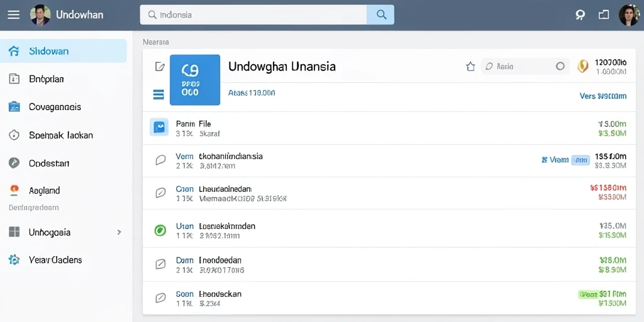The height and width of the screenshot is (322, 644).
Task: Click the home icon beside Shdowan
Action: [14, 52]
